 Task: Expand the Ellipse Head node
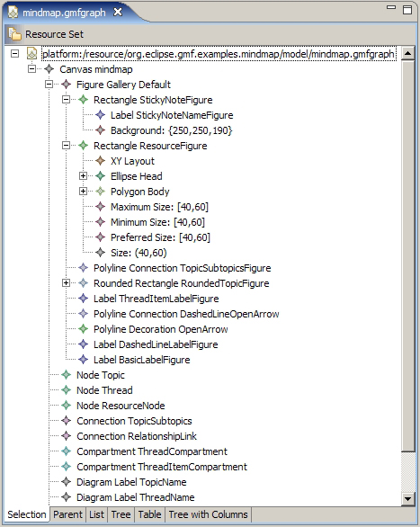83,176
